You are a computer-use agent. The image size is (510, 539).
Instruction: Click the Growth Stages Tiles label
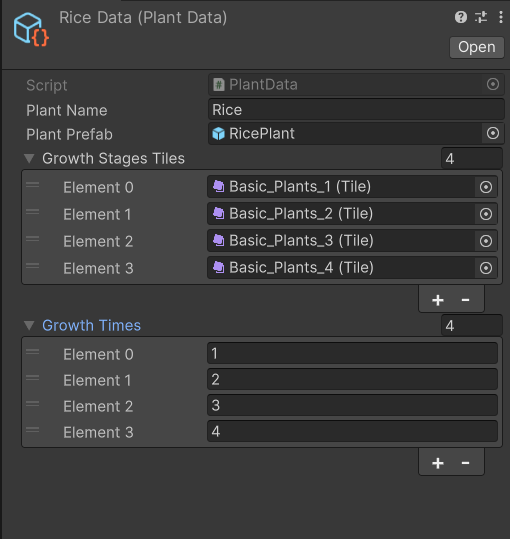pos(113,158)
